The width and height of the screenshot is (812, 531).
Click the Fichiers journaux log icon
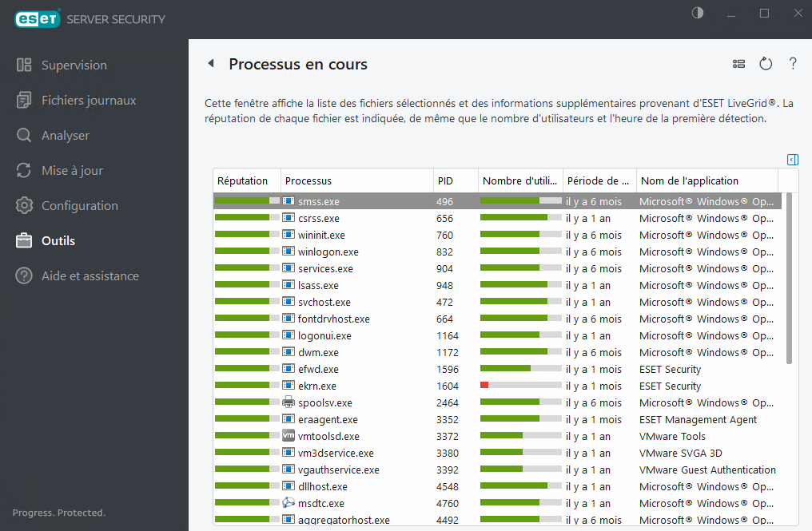coord(23,100)
